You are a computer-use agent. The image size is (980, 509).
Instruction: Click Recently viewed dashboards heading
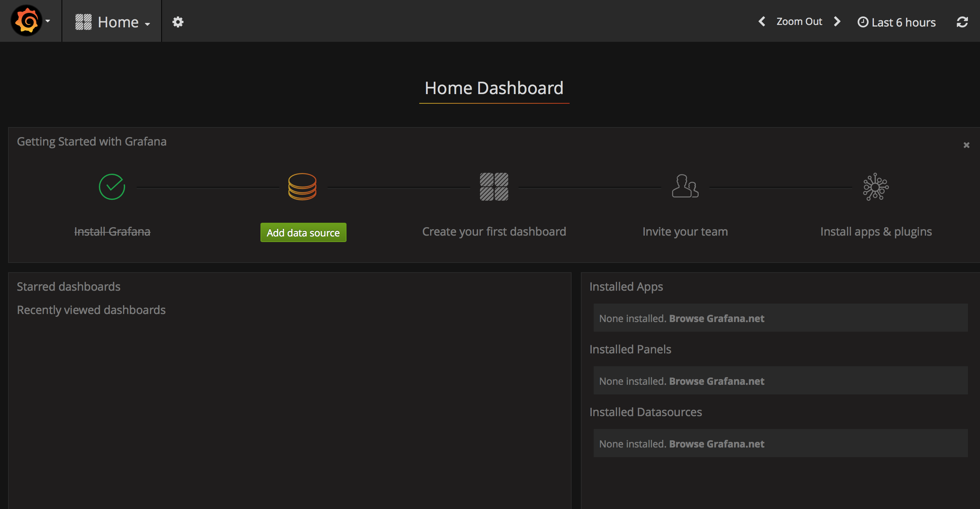[91, 310]
